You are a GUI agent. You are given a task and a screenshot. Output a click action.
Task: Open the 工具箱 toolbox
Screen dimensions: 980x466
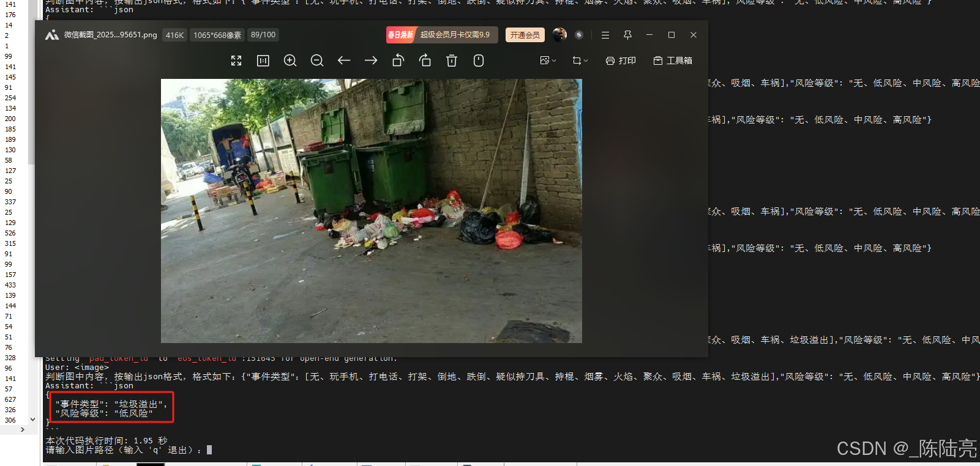pyautogui.click(x=673, y=61)
